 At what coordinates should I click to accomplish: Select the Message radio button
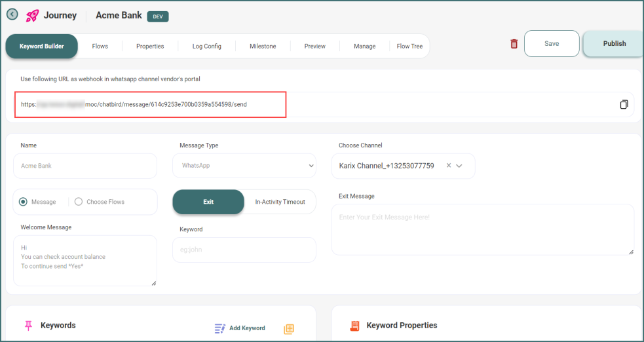point(24,202)
